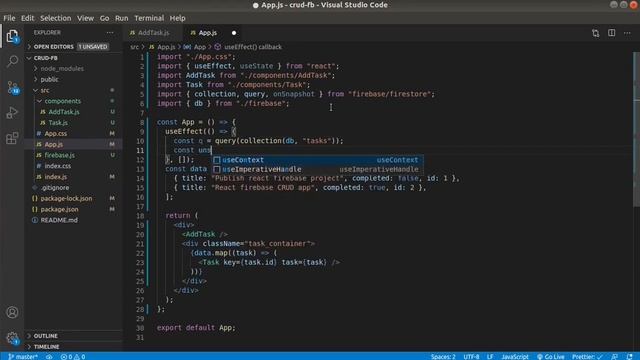Image resolution: width=640 pixels, height=360 pixels.
Task: Open package-lock.json in the file tree
Action: point(66,198)
